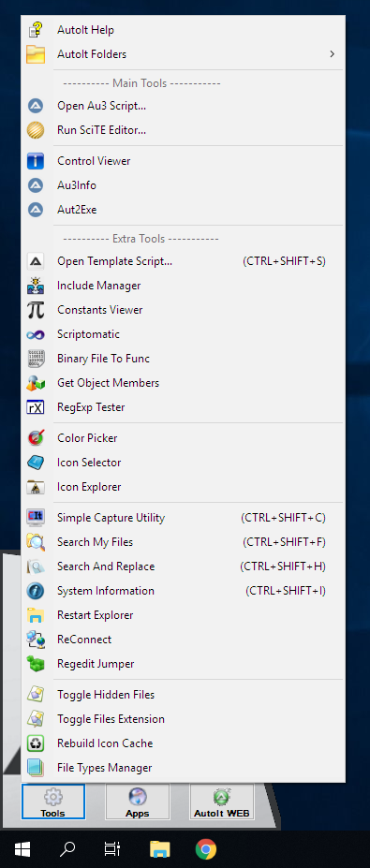
Task: Click the Control Viewer info icon
Action: point(36,161)
